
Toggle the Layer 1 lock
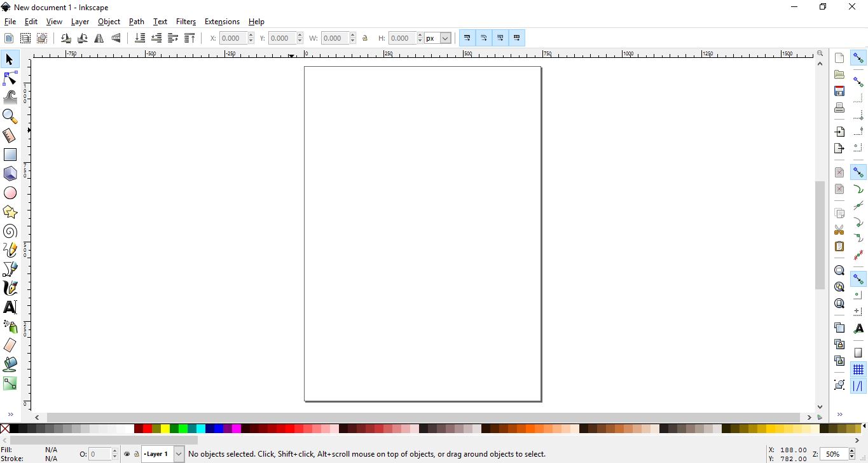coord(136,453)
